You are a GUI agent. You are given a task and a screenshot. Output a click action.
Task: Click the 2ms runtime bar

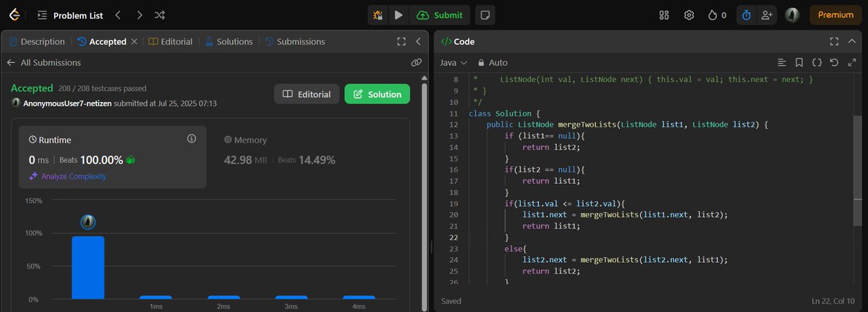[224, 297]
